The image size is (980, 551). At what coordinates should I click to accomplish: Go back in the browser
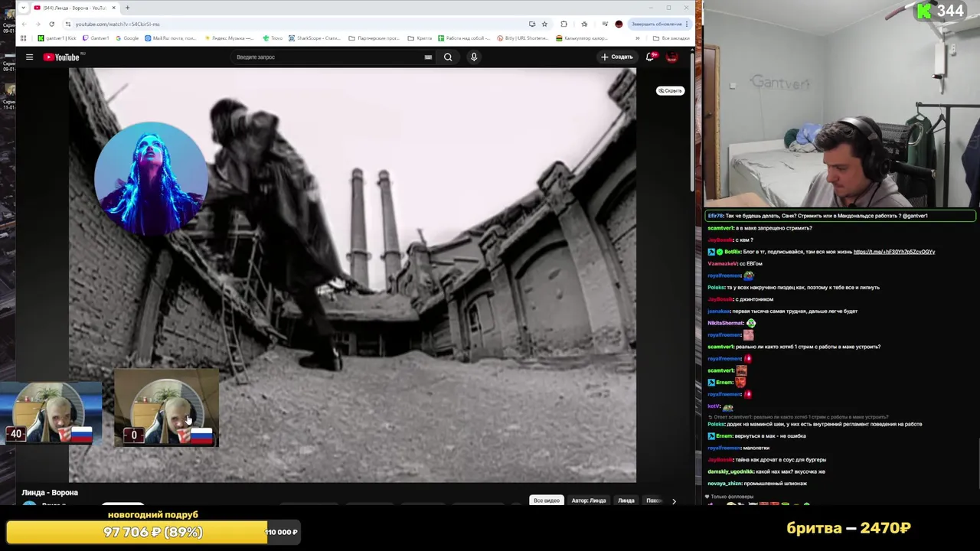click(x=24, y=24)
